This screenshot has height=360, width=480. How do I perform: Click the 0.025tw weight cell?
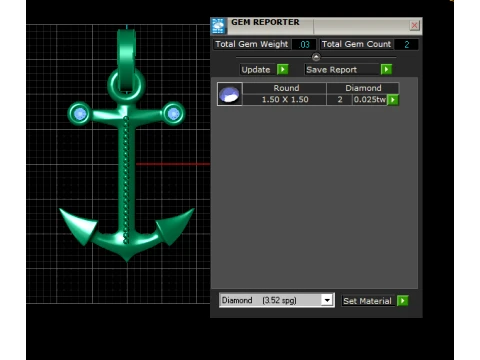coord(370,100)
